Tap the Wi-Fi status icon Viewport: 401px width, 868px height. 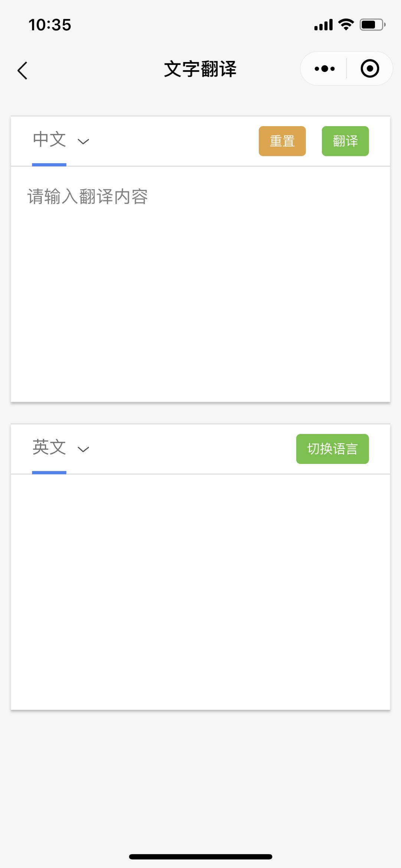[x=346, y=24]
